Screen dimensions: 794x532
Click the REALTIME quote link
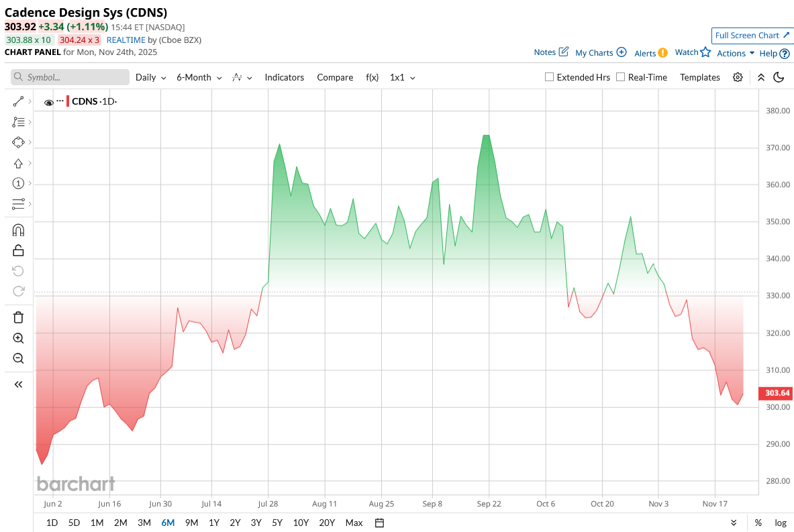[x=126, y=40]
